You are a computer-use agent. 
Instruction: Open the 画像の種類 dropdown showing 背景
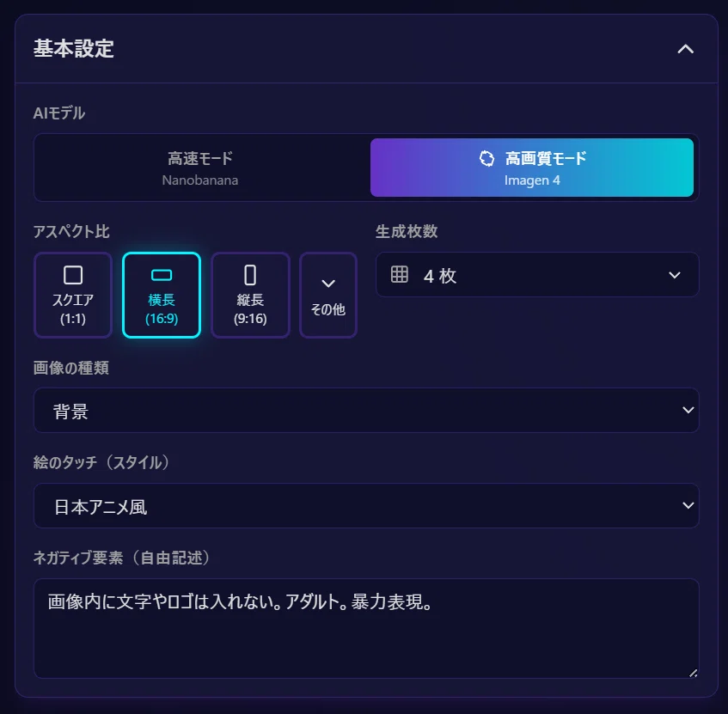(366, 411)
